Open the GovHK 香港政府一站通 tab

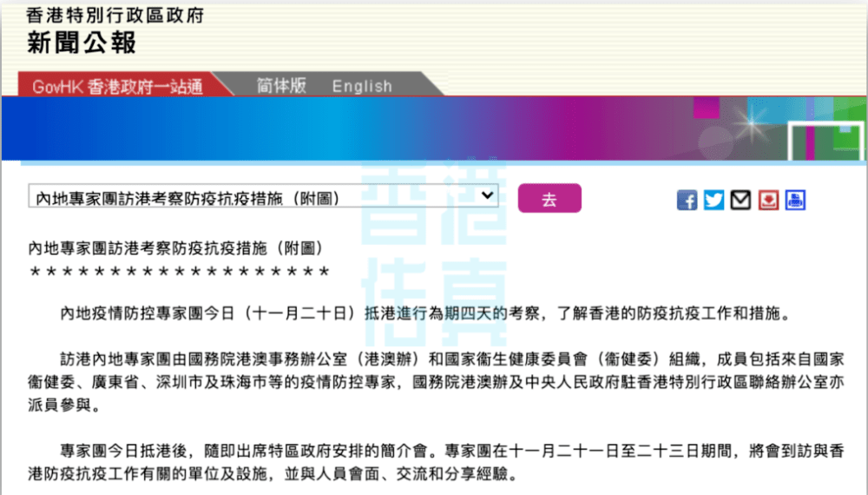click(117, 86)
